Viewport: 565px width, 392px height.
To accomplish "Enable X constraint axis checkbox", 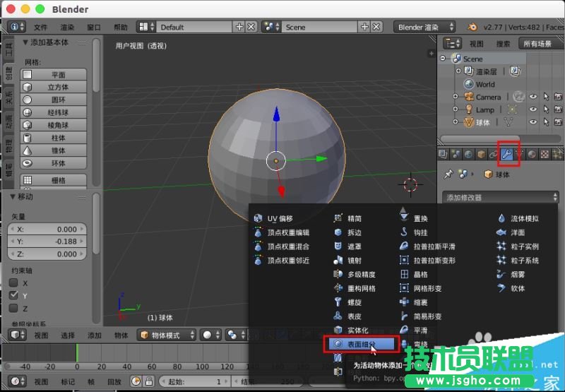I will (13, 283).
